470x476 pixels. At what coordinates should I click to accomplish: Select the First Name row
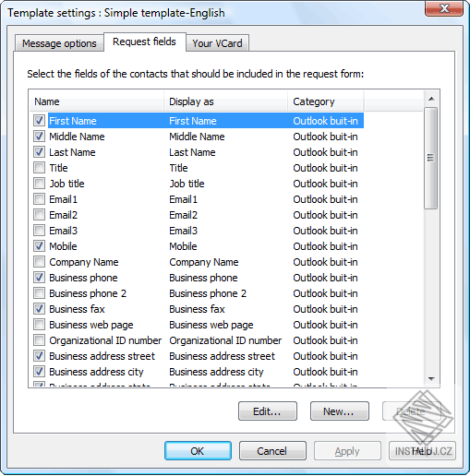tap(206, 121)
